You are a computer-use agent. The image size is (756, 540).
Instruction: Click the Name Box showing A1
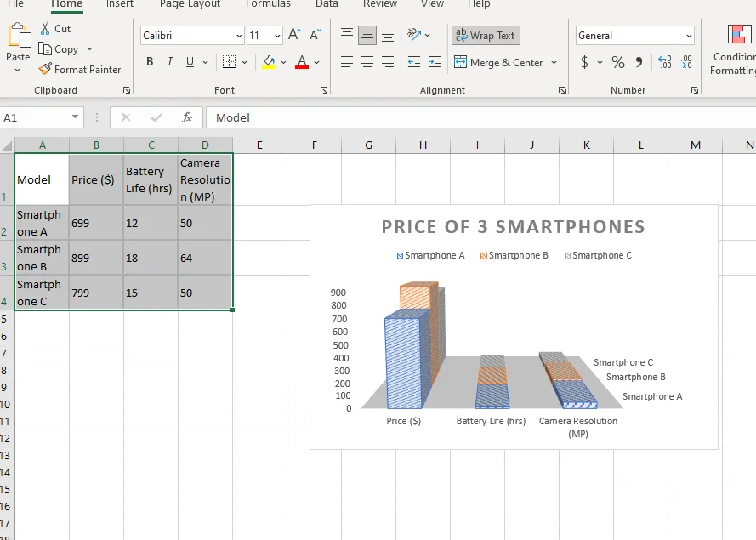34,117
